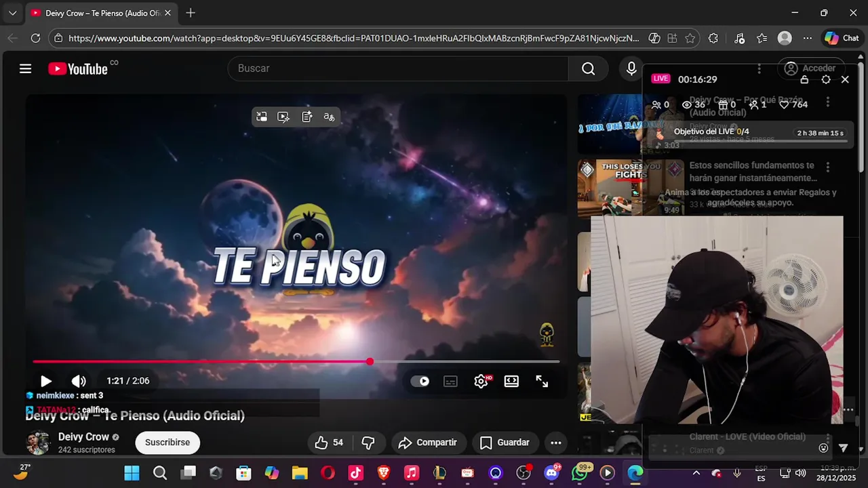Open the LIVE overlay settings gear
The image size is (868, 488).
826,79
